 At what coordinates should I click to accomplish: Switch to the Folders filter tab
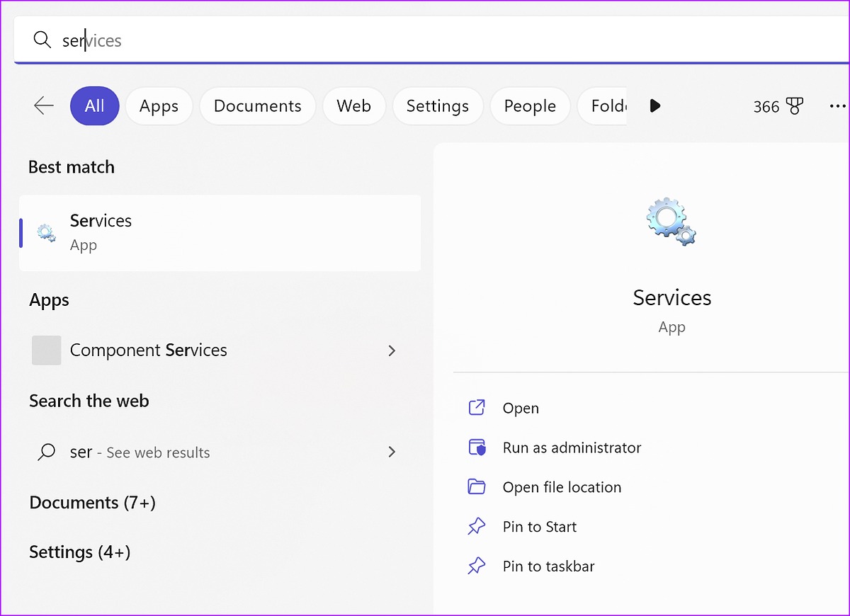tap(602, 106)
